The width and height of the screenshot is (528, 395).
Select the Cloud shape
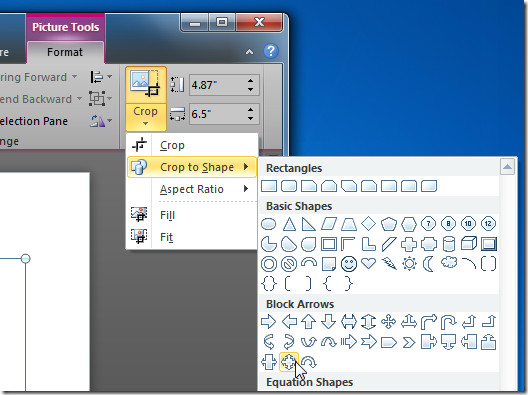[x=449, y=262]
